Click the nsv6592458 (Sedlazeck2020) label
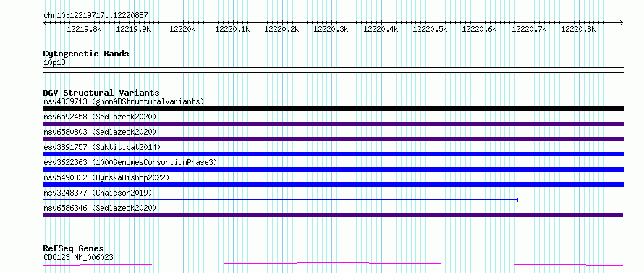This screenshot has width=644, height=273. (x=100, y=117)
